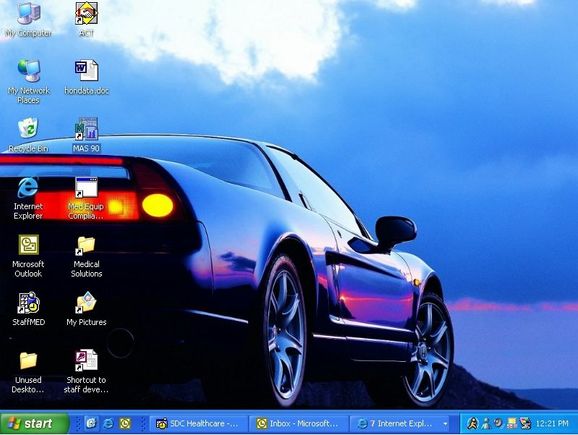Click Show Desktop in Quick Launch

tap(91, 423)
